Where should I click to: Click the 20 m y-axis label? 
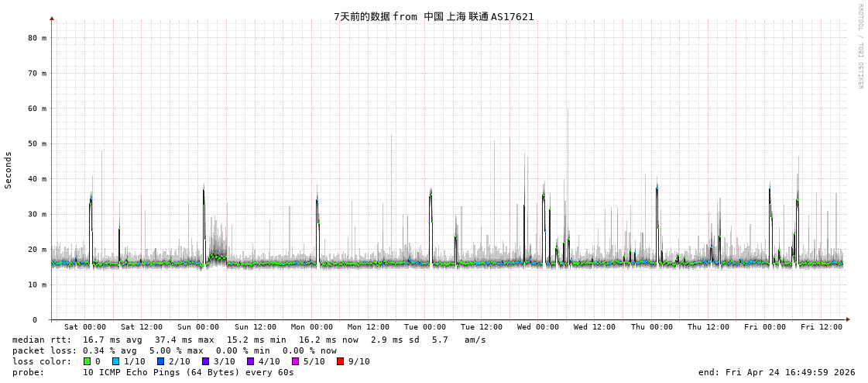point(38,250)
